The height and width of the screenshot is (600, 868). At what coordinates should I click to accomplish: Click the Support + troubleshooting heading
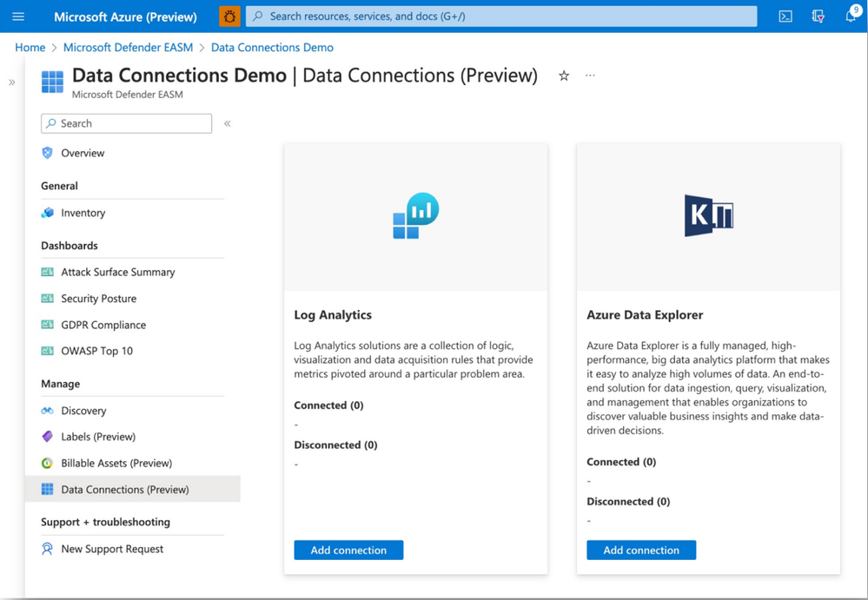point(105,522)
